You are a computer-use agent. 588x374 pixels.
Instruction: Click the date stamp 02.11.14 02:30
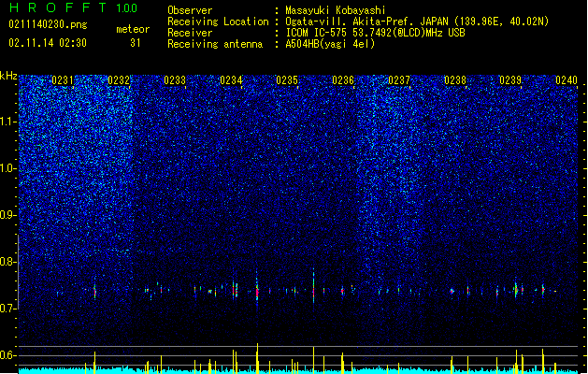pyautogui.click(x=48, y=43)
